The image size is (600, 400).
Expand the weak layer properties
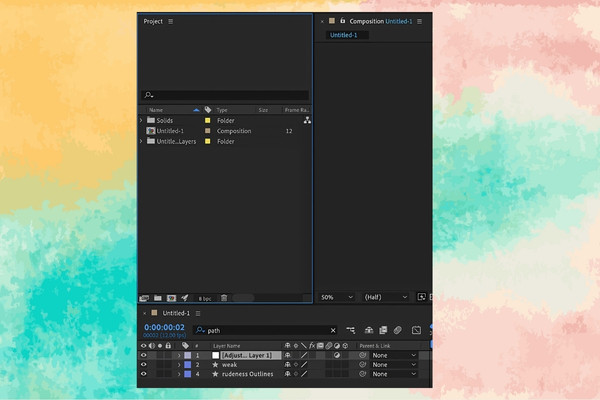(x=179, y=365)
